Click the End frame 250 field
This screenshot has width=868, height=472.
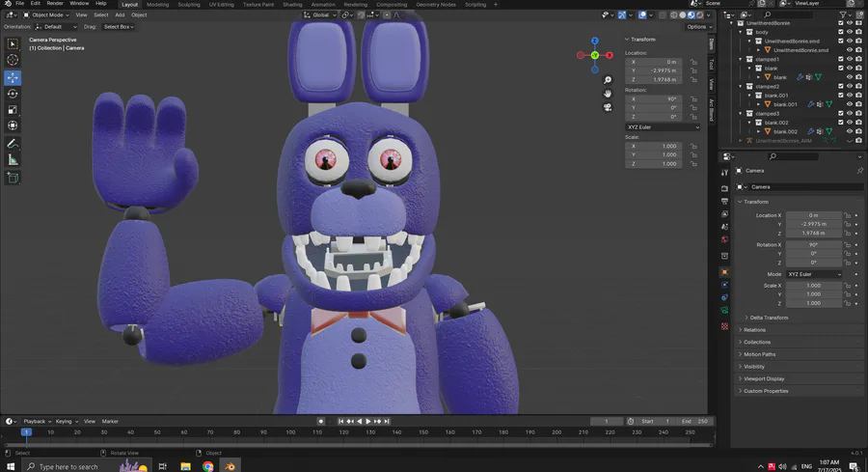tap(694, 422)
